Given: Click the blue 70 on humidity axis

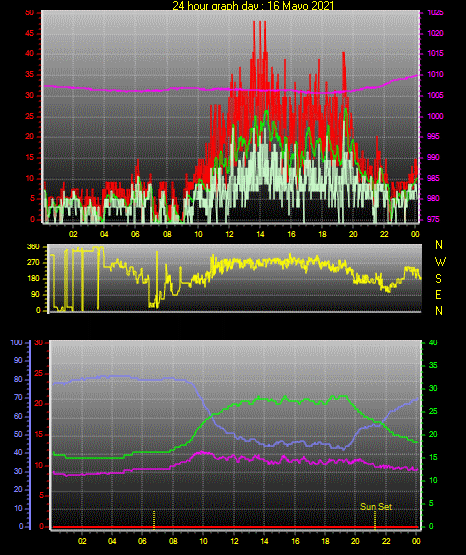Looking at the screenshot, I should click(18, 397).
